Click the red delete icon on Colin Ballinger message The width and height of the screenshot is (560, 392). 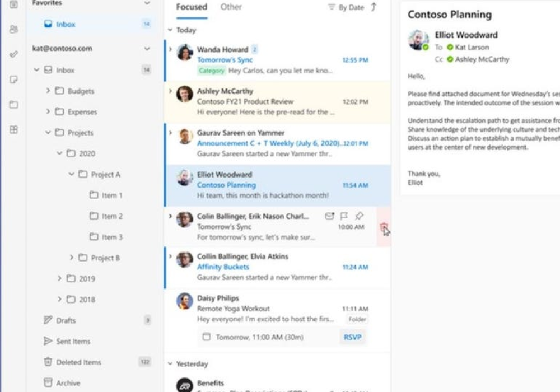384,227
